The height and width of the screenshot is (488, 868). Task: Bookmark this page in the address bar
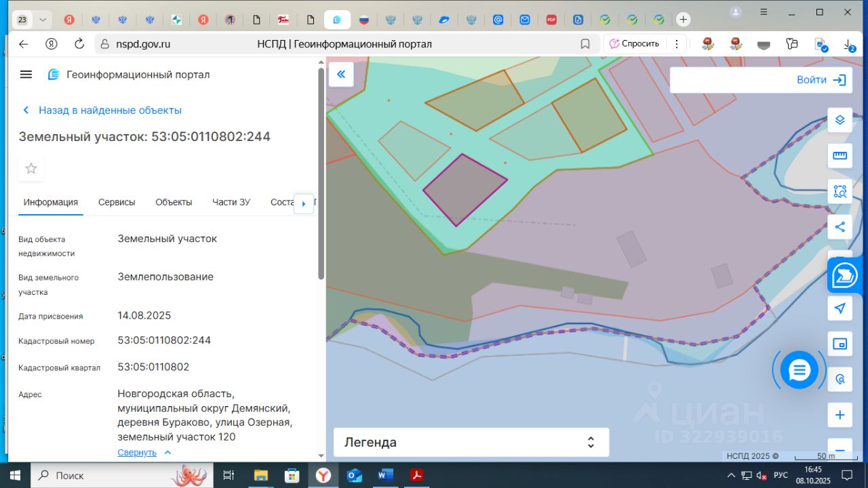[x=585, y=44]
